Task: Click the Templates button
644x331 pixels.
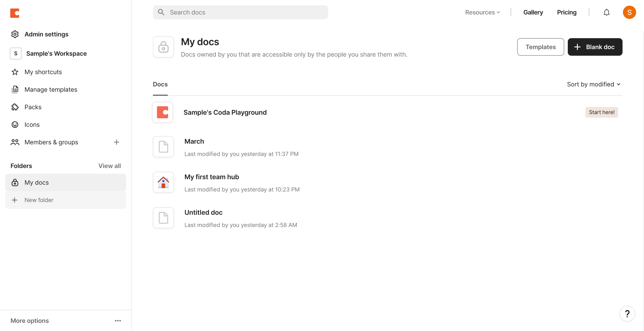Action: pos(540,47)
